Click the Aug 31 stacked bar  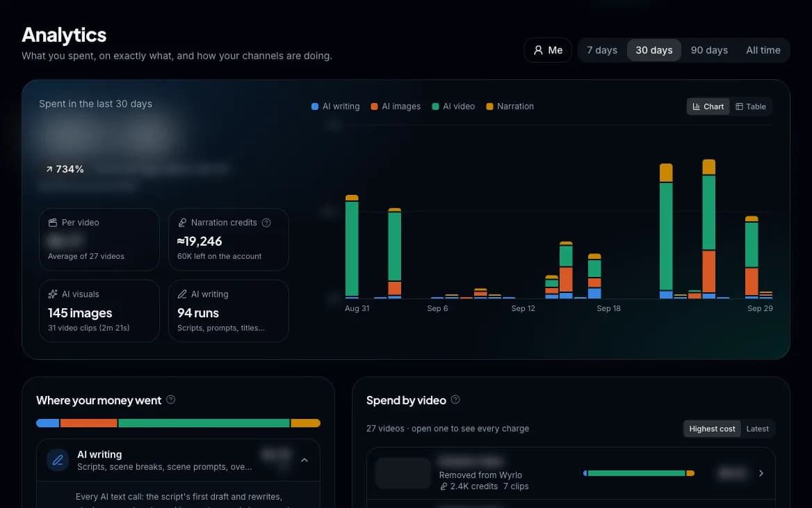coord(352,247)
